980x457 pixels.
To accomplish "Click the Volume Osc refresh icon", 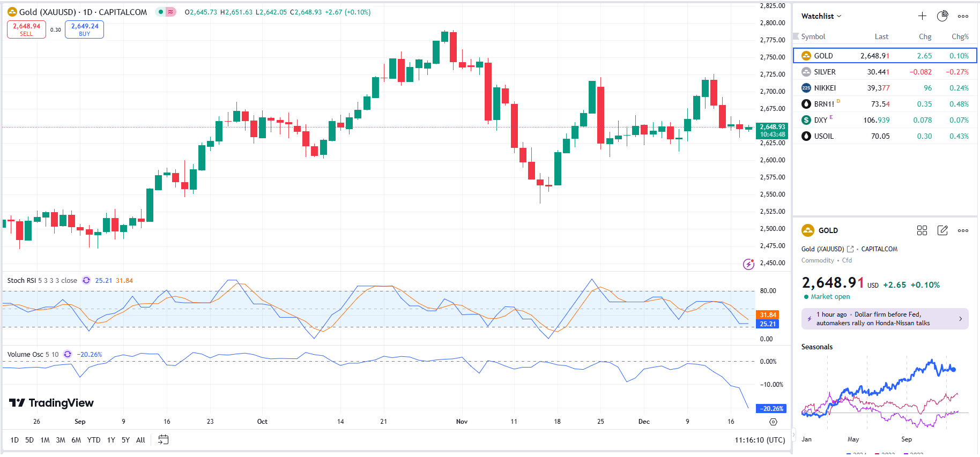I will pos(68,355).
